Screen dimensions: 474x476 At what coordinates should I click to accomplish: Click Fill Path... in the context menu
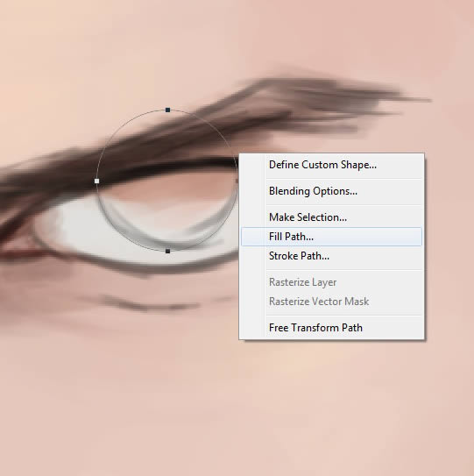pos(331,237)
